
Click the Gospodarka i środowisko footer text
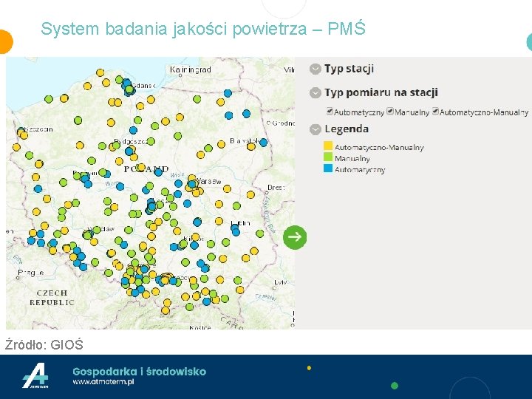[x=139, y=372]
